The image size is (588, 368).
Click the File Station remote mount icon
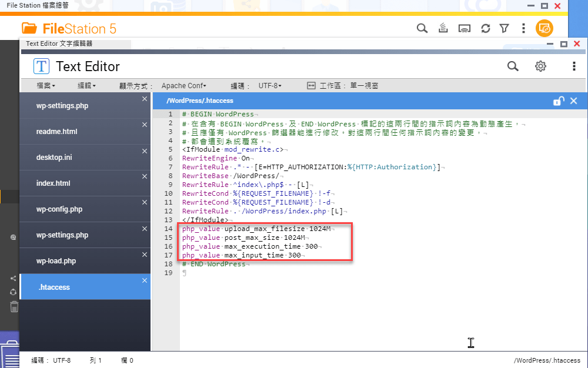coord(465,28)
